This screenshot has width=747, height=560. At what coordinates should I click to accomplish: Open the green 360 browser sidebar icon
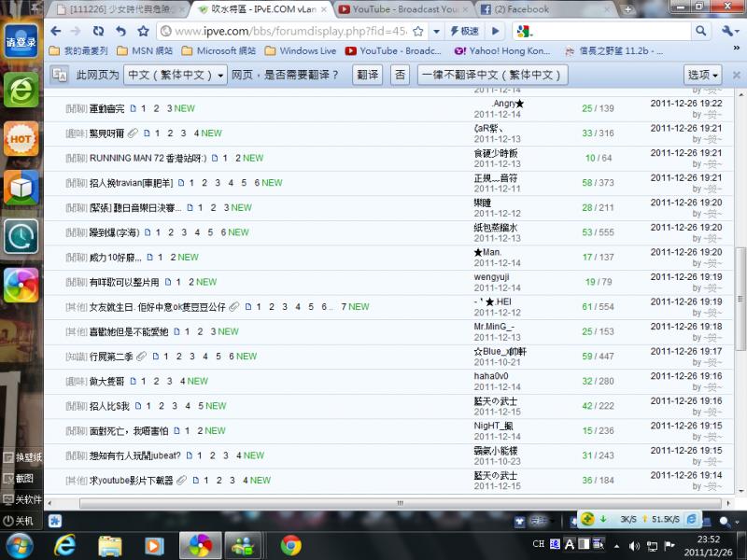21,90
